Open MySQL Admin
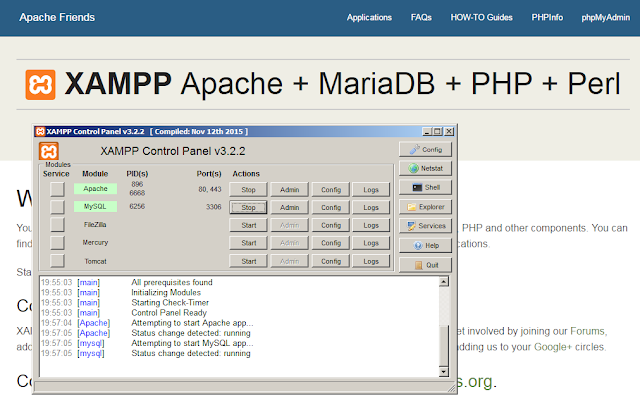The image size is (640, 401). click(289, 207)
